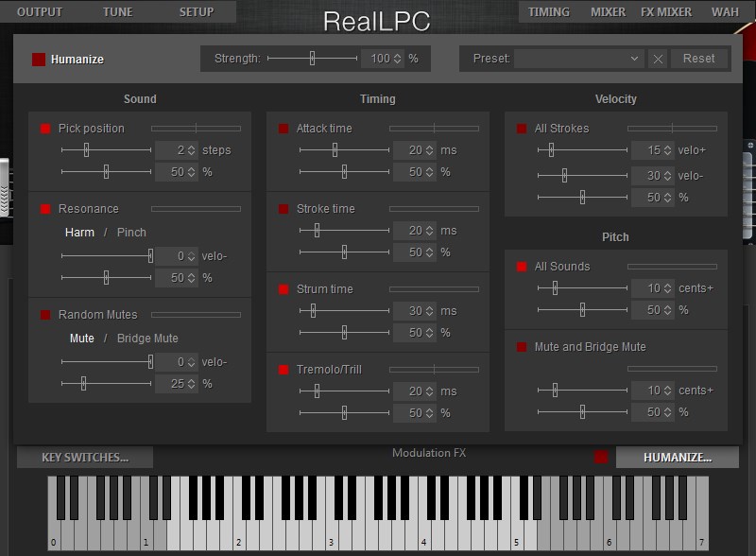Click the All Sounds cents+ slider
Viewport: 756px width, 556px height.
tap(582, 288)
